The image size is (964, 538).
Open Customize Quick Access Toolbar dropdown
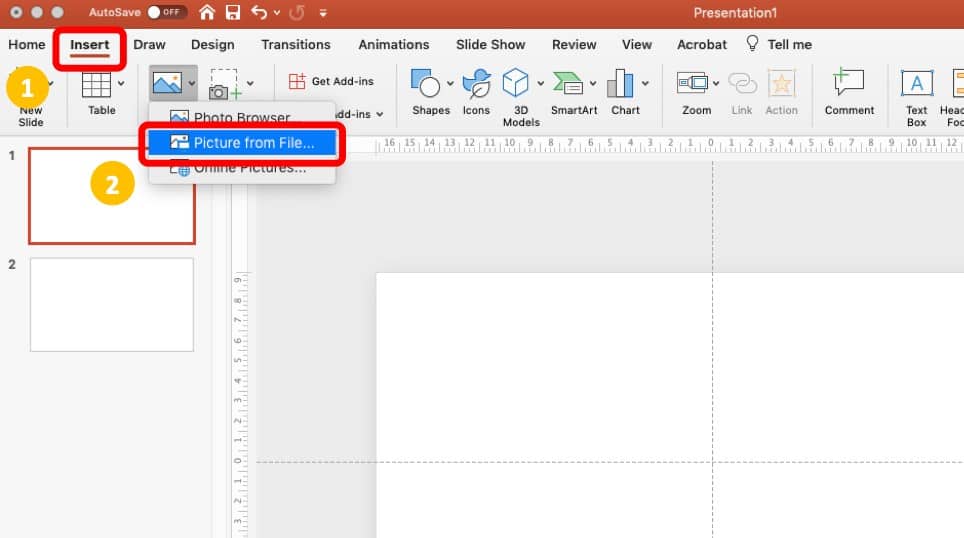[x=323, y=12]
